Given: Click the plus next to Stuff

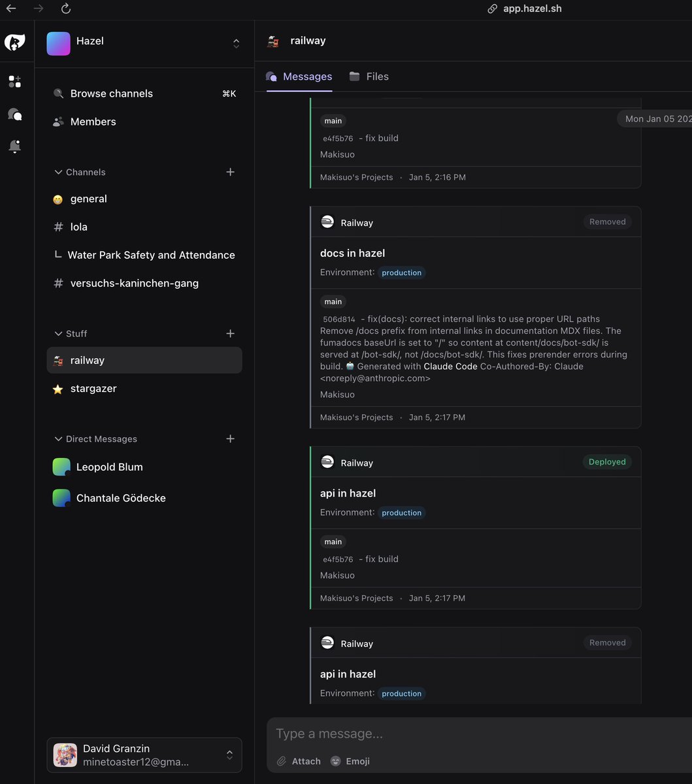Looking at the screenshot, I should (230, 333).
